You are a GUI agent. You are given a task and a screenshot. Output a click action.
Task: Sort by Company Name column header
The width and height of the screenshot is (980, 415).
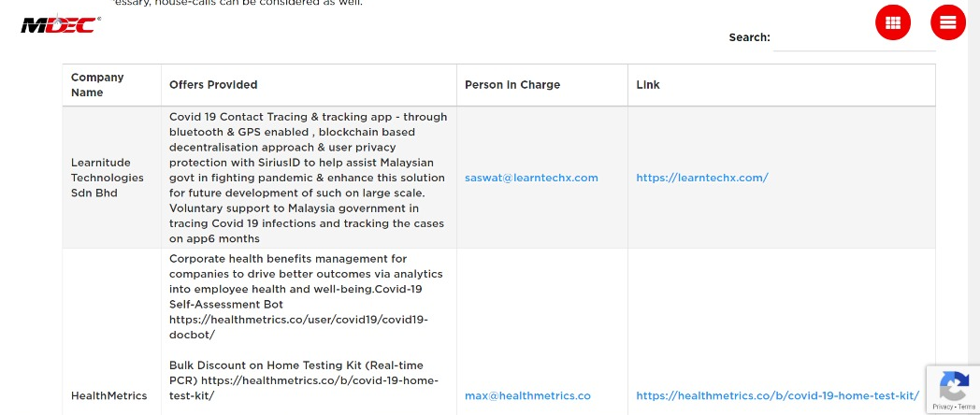(x=111, y=85)
